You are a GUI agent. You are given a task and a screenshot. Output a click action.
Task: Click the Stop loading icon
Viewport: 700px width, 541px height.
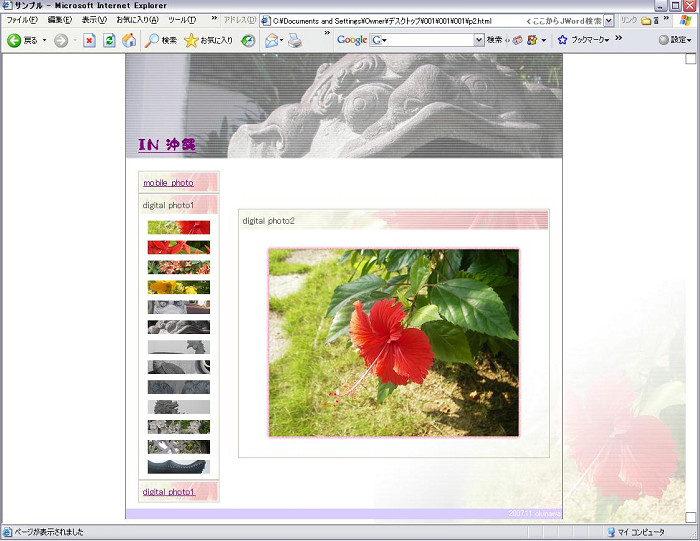point(89,41)
